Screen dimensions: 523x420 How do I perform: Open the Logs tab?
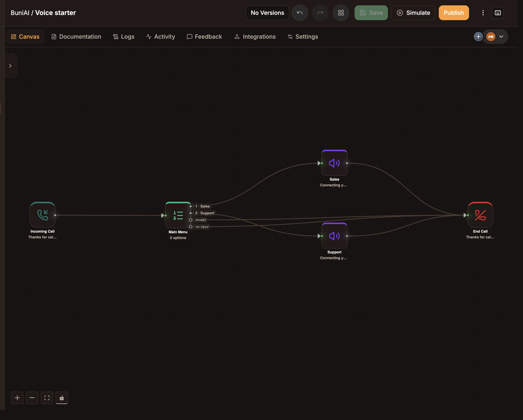pyautogui.click(x=124, y=37)
